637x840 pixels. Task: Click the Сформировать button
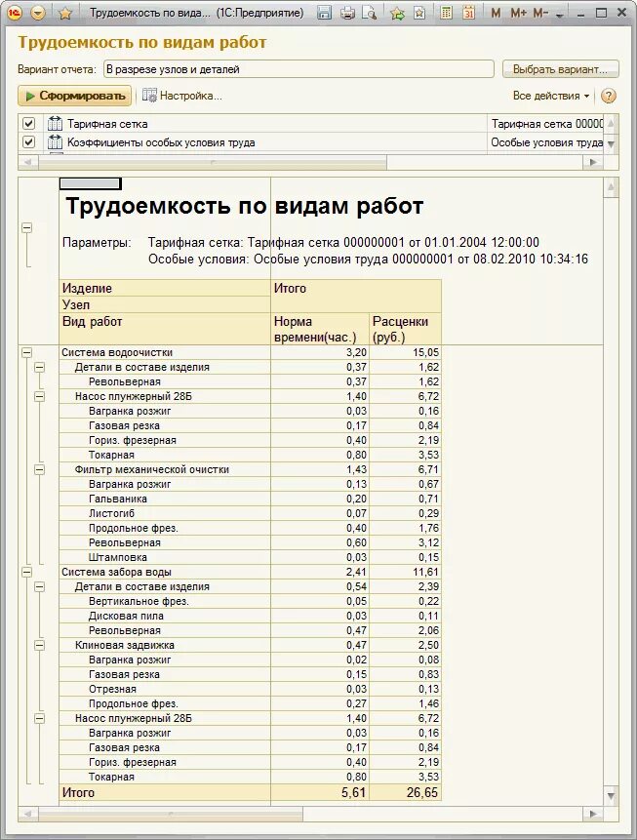tap(75, 96)
